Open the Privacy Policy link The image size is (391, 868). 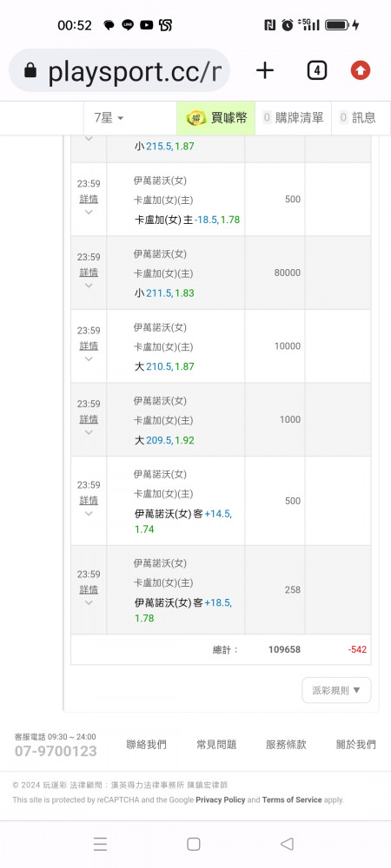(x=221, y=800)
